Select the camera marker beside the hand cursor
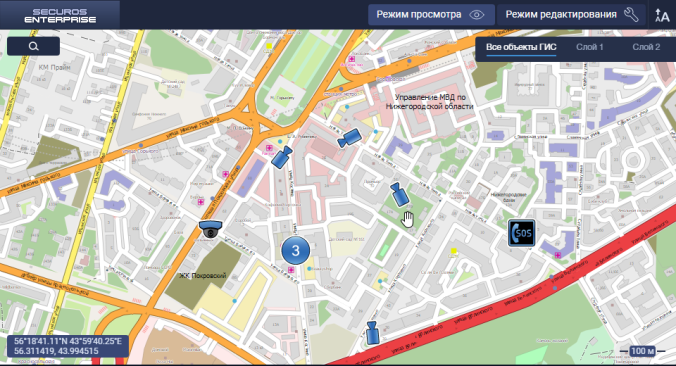This screenshot has width=676, height=366. pos(399,194)
